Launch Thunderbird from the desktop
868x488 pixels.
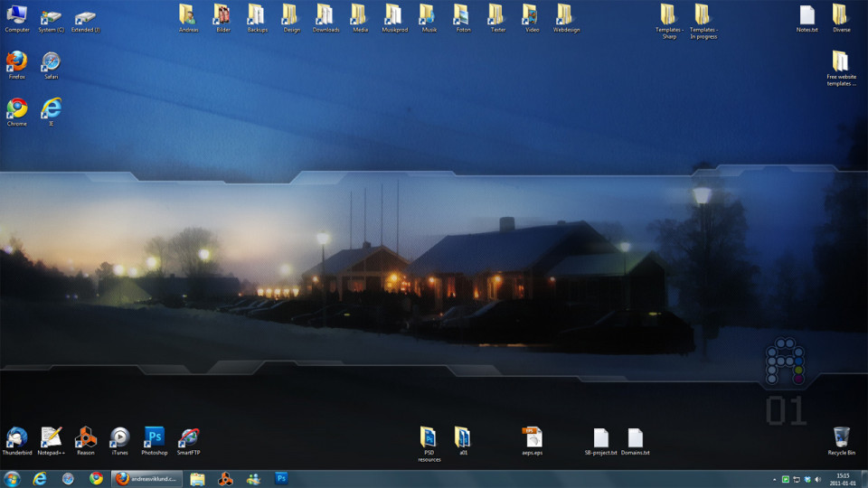(16, 441)
